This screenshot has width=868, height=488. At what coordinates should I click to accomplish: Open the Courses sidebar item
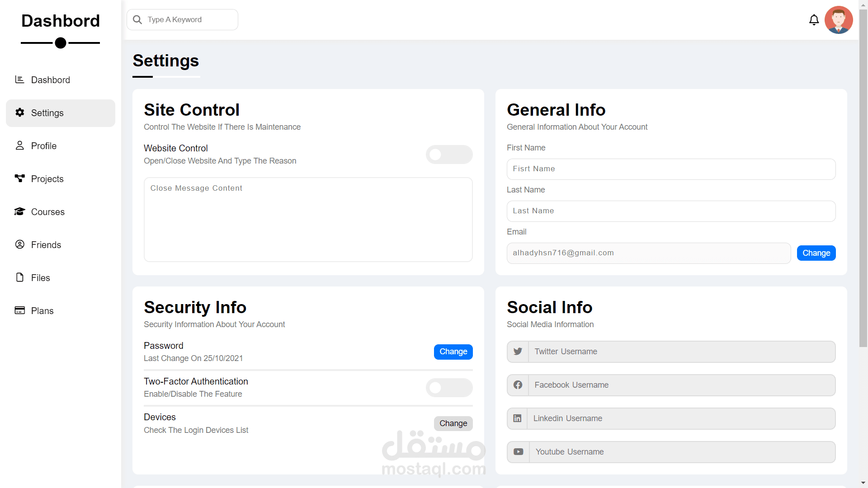(47, 212)
